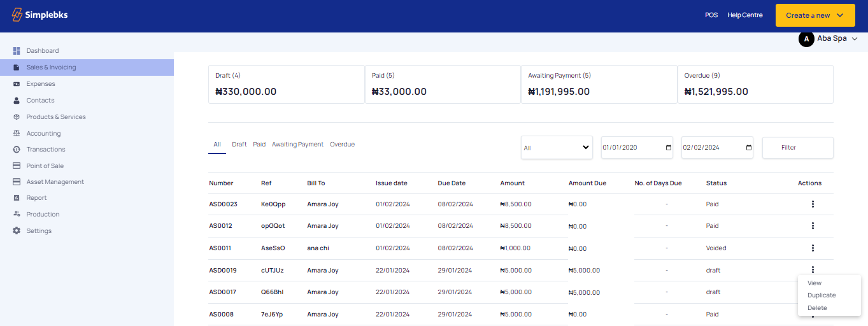The image size is (868, 326).
Task: Click reference Ke0Qpp
Action: pyautogui.click(x=273, y=204)
